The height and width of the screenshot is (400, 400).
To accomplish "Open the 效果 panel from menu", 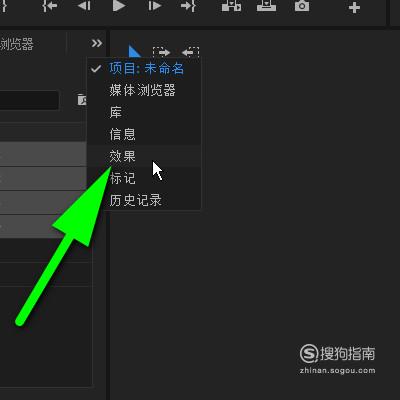I will tap(144, 156).
